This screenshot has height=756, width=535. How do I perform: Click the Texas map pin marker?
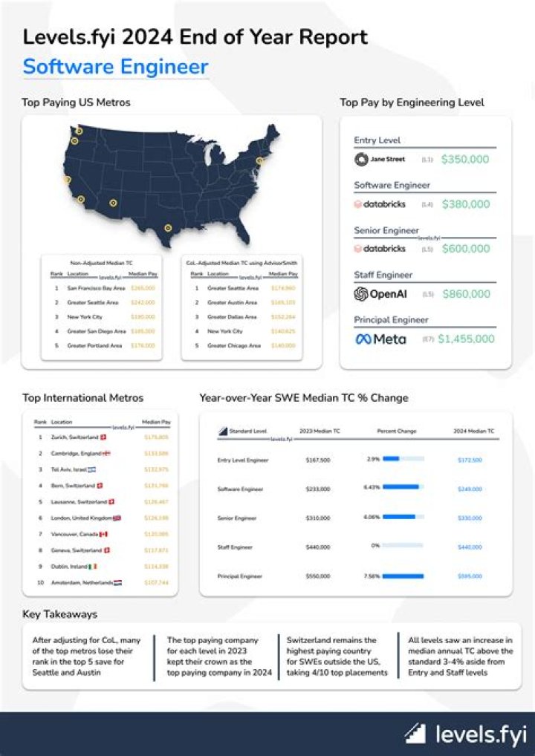click(168, 228)
